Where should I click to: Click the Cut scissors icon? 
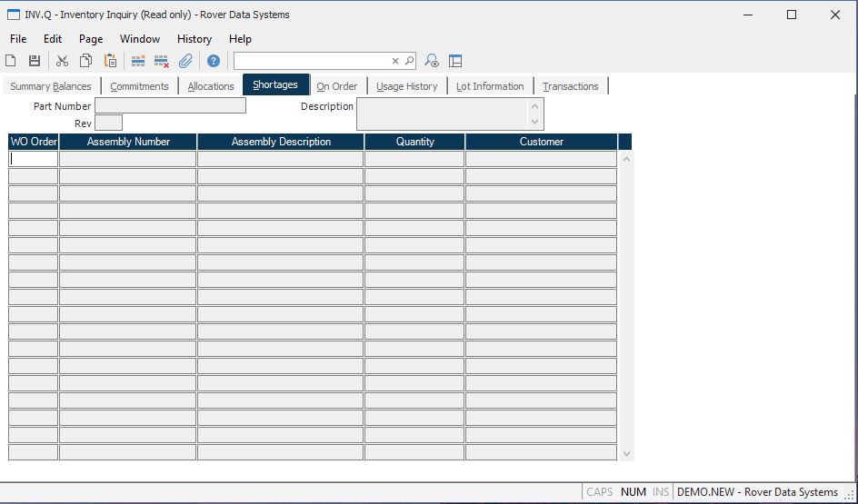coord(62,61)
